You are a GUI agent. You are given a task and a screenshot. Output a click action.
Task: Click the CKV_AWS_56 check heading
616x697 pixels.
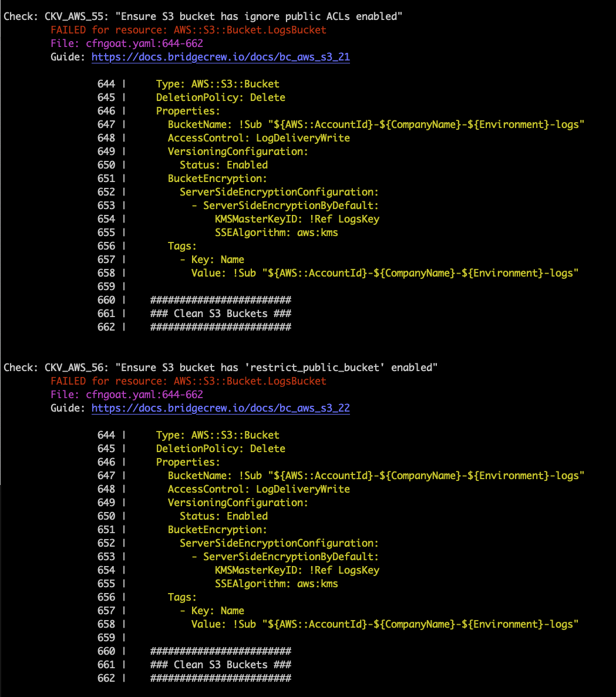(x=220, y=368)
